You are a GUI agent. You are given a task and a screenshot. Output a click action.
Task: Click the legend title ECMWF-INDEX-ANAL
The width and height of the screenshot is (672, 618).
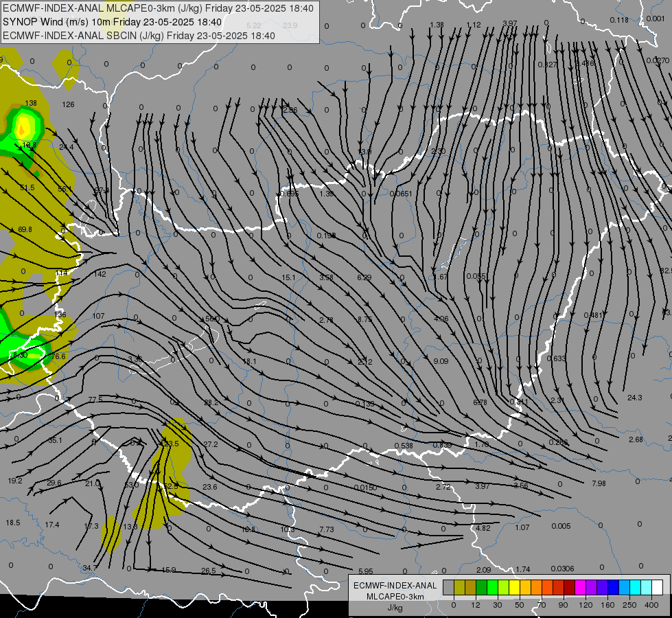point(395,586)
